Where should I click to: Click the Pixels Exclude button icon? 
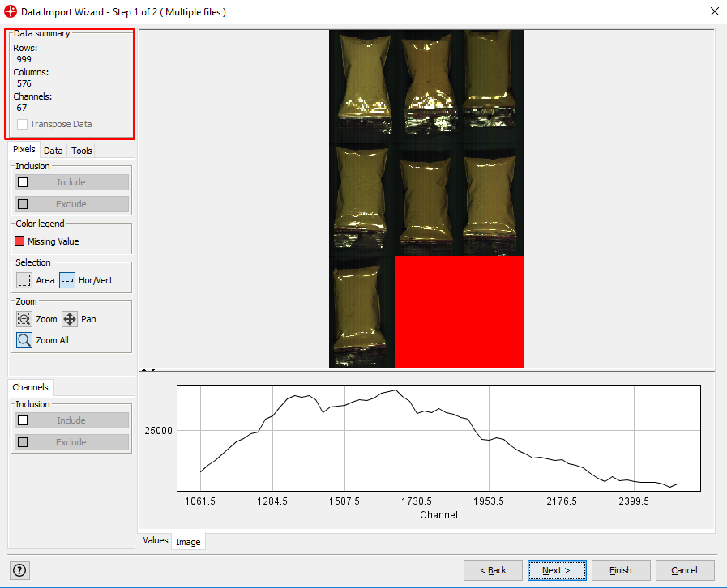23,204
